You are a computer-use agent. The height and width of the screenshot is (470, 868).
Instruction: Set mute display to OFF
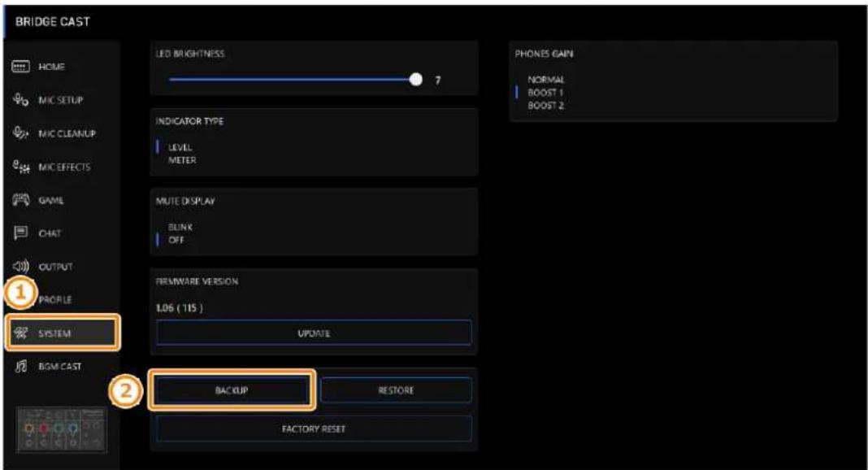click(x=176, y=240)
